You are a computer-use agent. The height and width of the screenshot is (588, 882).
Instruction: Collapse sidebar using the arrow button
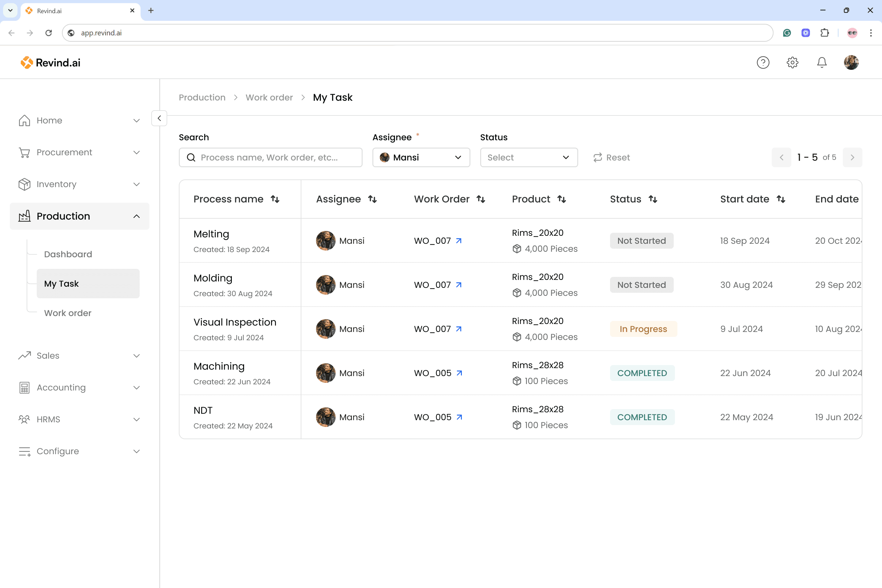159,118
